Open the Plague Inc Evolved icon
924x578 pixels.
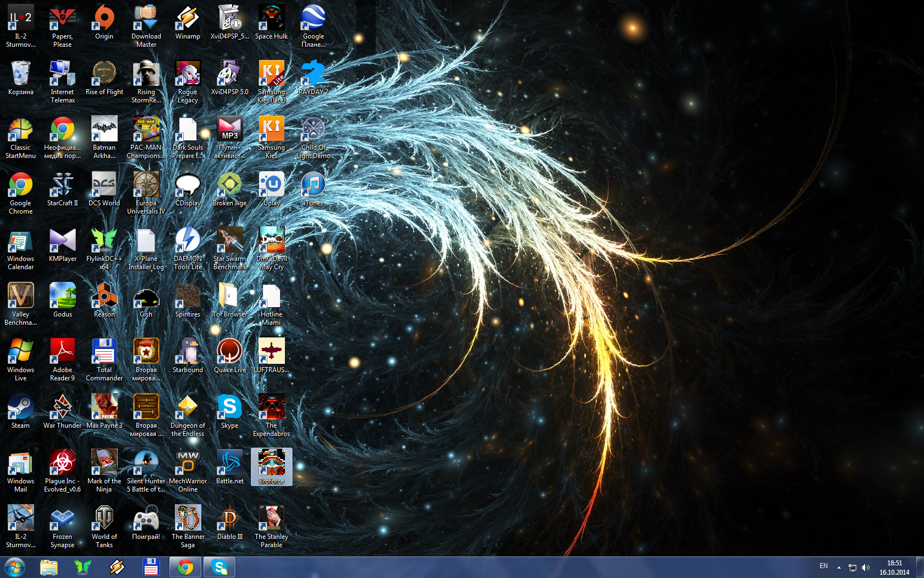pos(62,471)
